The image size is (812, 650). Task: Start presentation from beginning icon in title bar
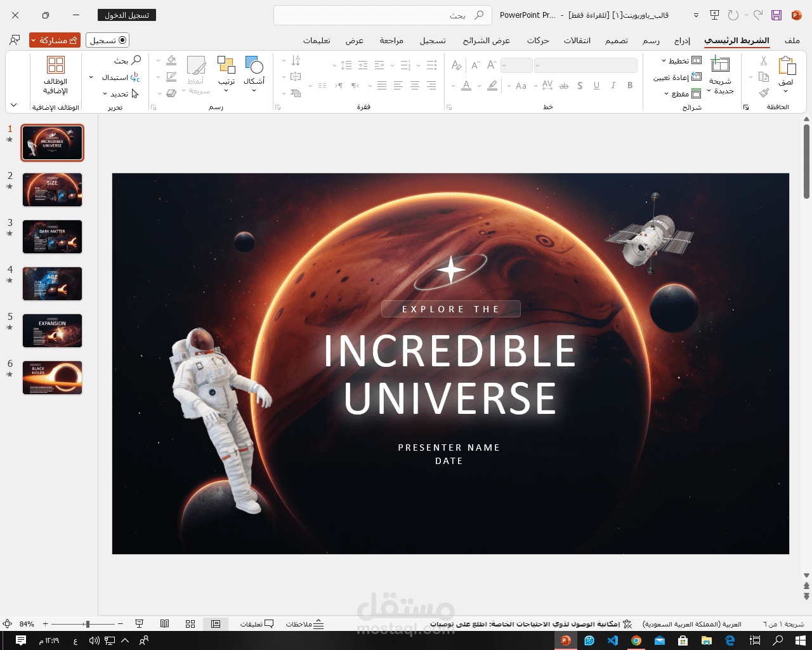pyautogui.click(x=714, y=15)
